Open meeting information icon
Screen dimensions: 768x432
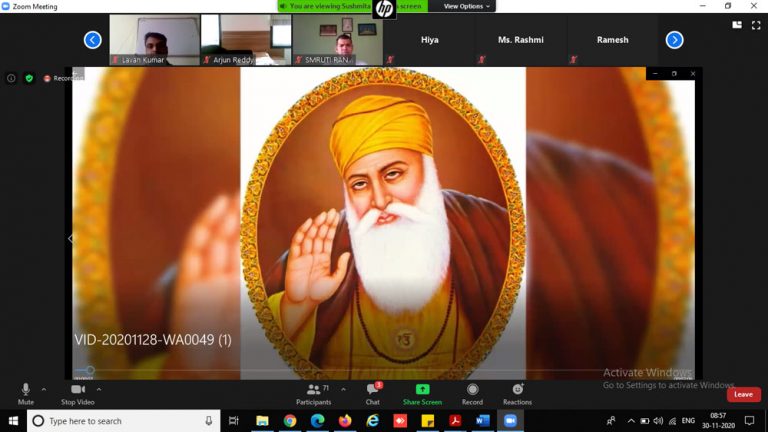coord(11,78)
